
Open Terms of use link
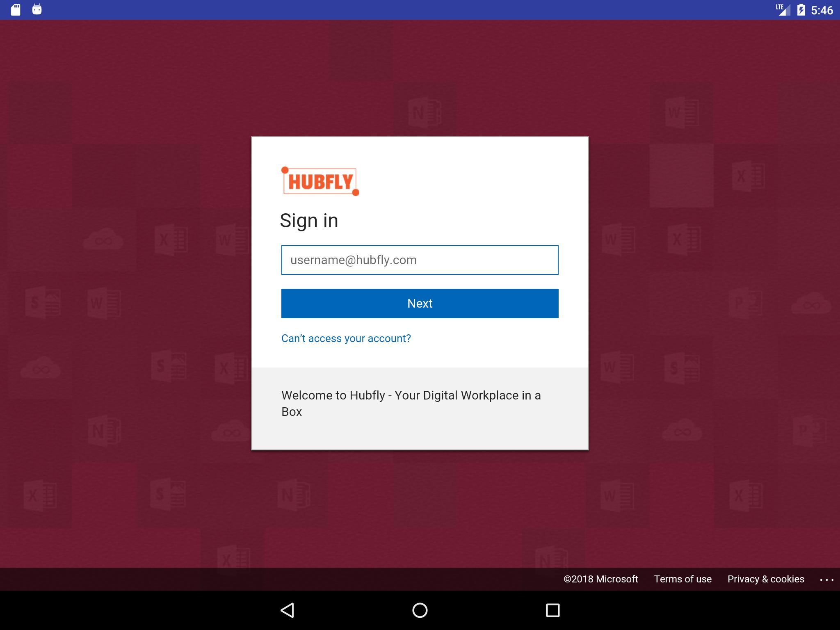(x=682, y=579)
